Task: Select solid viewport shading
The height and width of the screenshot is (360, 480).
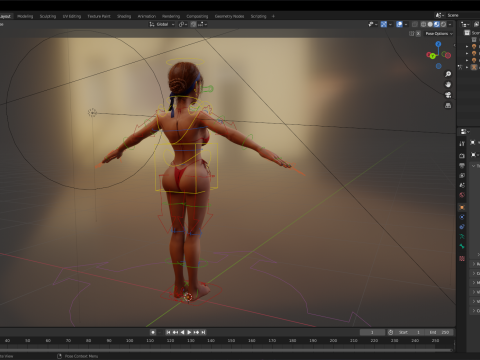Action: [430, 24]
